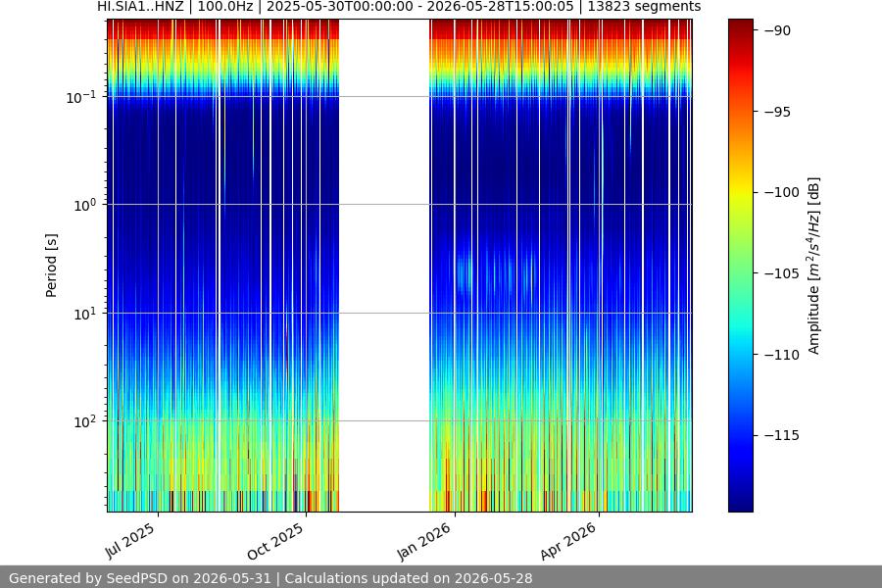Click the 10⁰ period tick label

pos(85,206)
